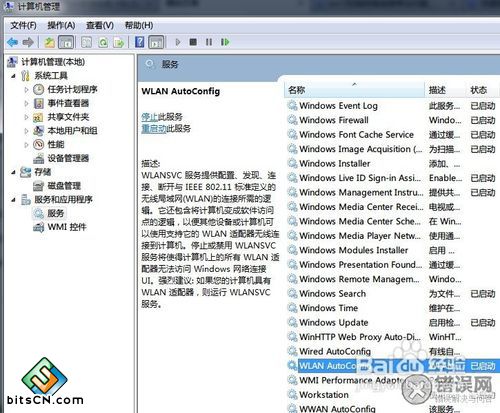Click the refresh toolbar icon
This screenshot has width=500, height=413.
point(103,42)
